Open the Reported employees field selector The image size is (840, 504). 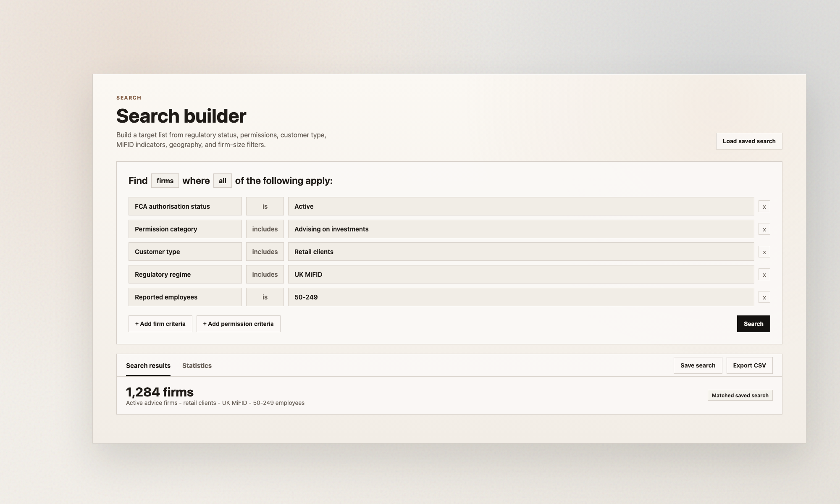[185, 297]
